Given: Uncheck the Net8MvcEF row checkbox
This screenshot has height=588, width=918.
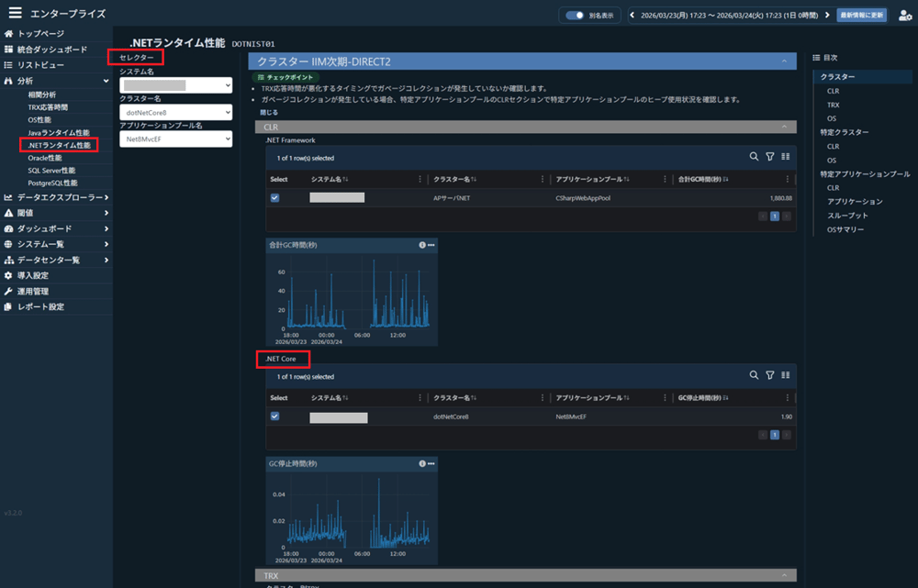Looking at the screenshot, I should (274, 416).
